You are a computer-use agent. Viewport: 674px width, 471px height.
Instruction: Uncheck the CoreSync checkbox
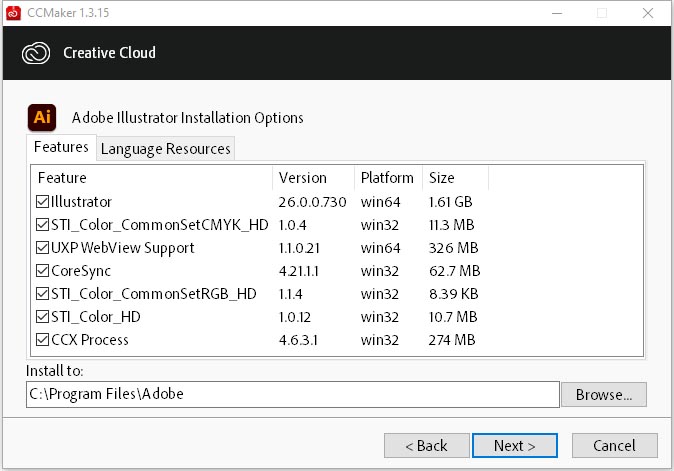[42, 270]
